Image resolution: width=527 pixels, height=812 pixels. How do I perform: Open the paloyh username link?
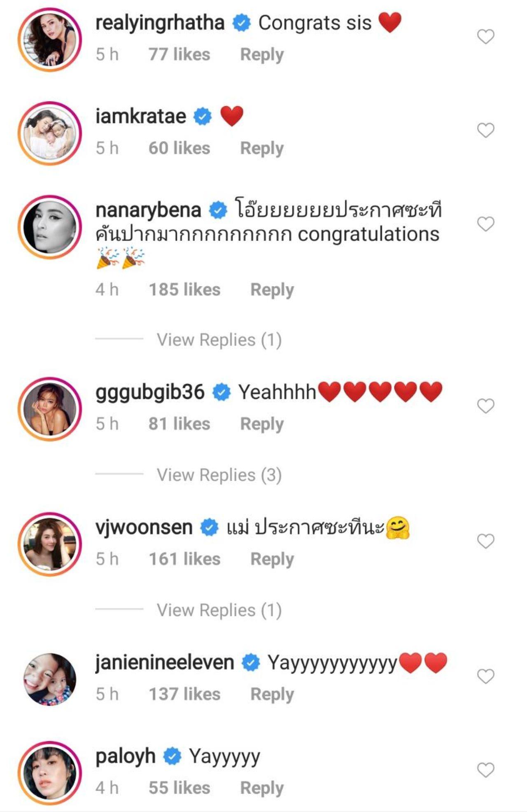click(126, 756)
